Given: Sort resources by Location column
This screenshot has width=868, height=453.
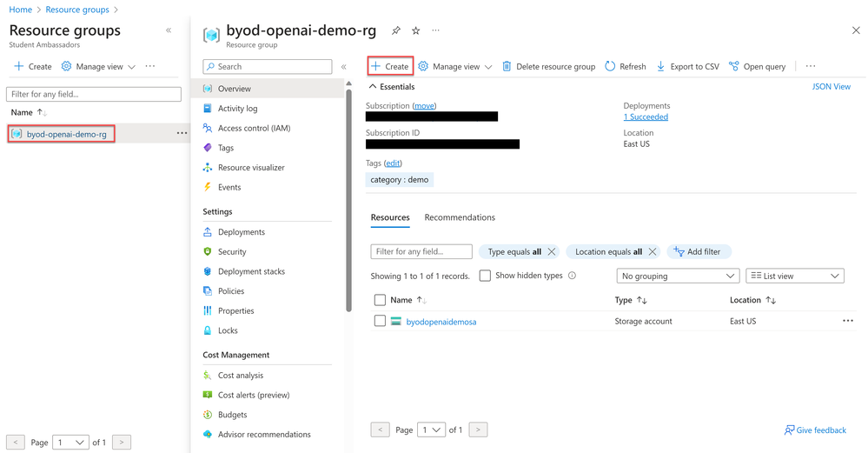Looking at the screenshot, I should point(752,300).
